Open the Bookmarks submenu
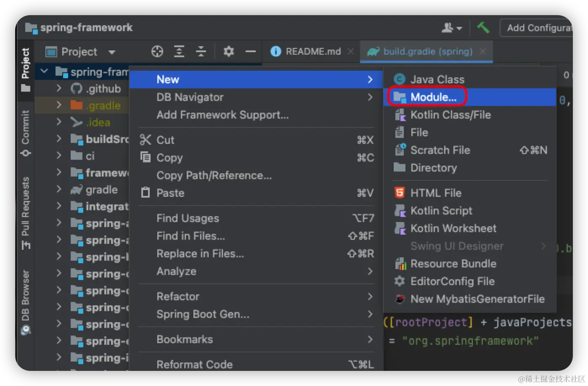 (256, 339)
